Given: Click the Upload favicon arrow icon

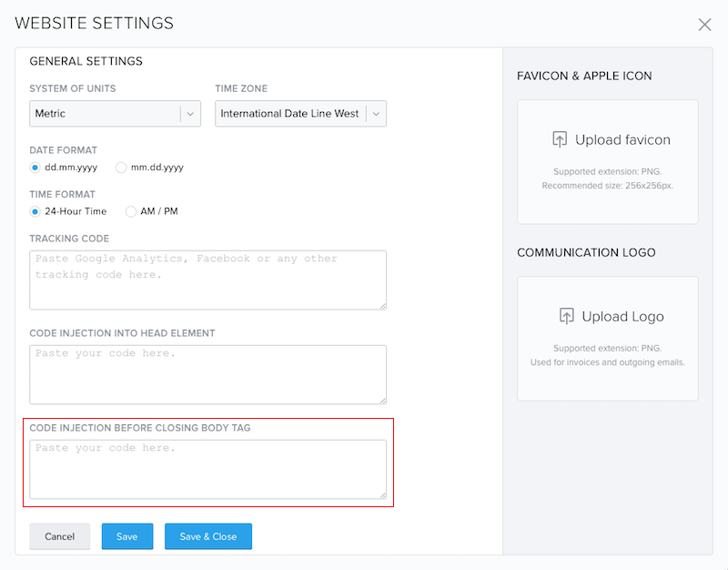Looking at the screenshot, I should tap(560, 139).
